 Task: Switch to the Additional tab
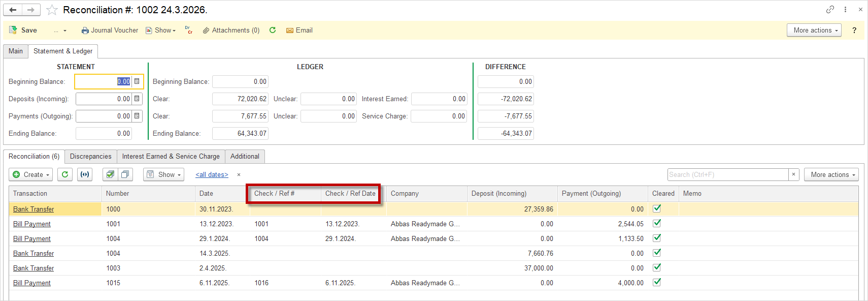pos(245,156)
